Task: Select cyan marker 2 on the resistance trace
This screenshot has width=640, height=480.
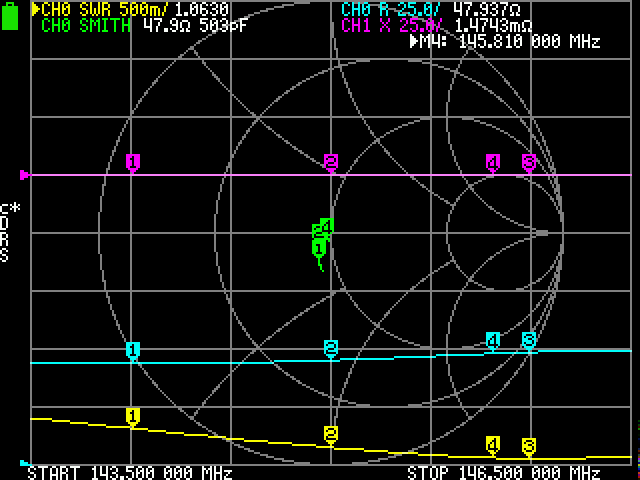Action: coord(331,347)
